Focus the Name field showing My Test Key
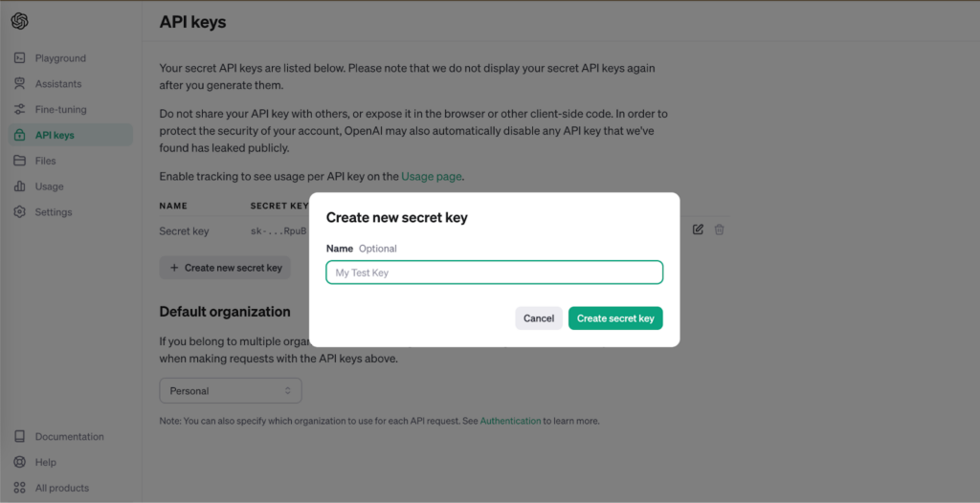The height and width of the screenshot is (503, 980). point(495,273)
